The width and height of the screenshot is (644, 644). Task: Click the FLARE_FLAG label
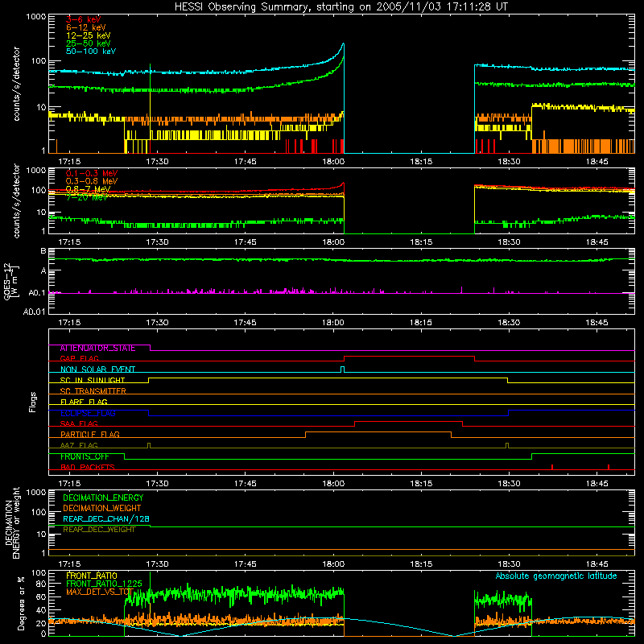tap(84, 402)
